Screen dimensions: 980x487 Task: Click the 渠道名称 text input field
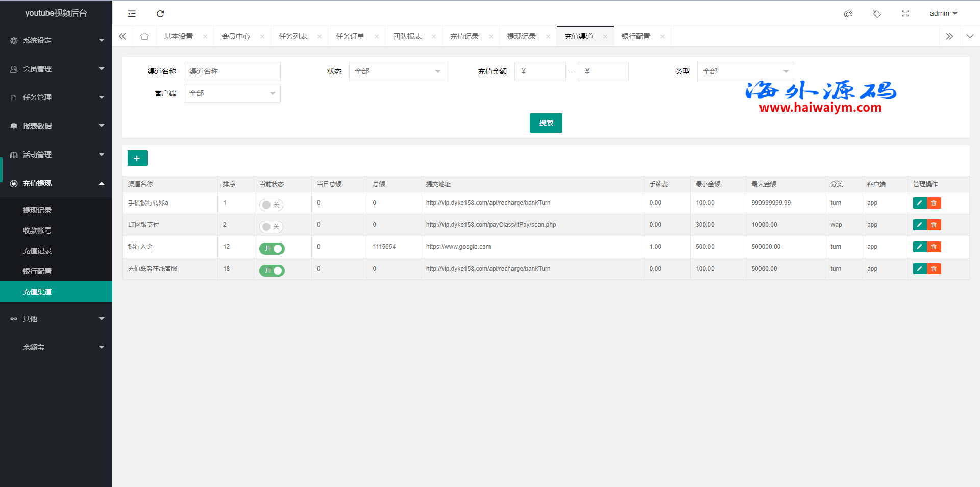tap(232, 71)
